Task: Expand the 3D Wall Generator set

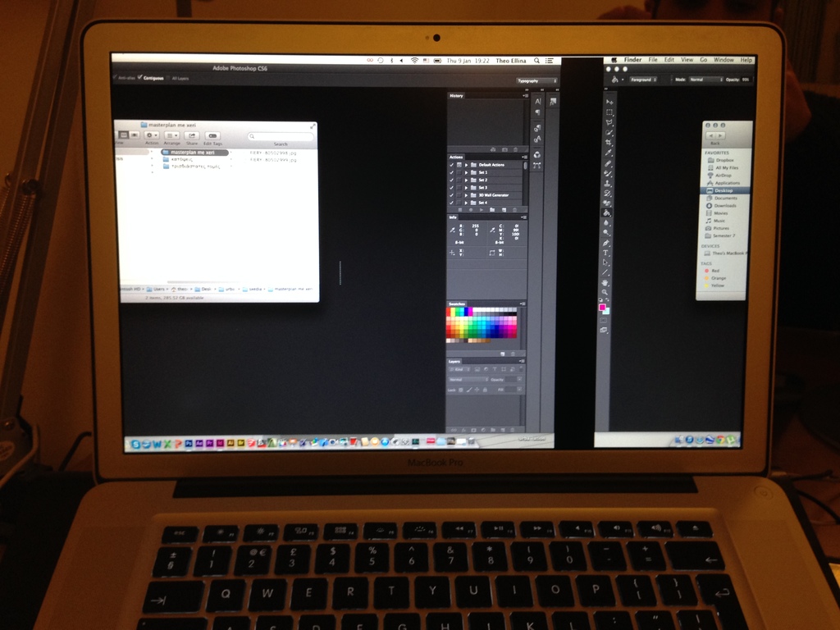Action: click(467, 195)
